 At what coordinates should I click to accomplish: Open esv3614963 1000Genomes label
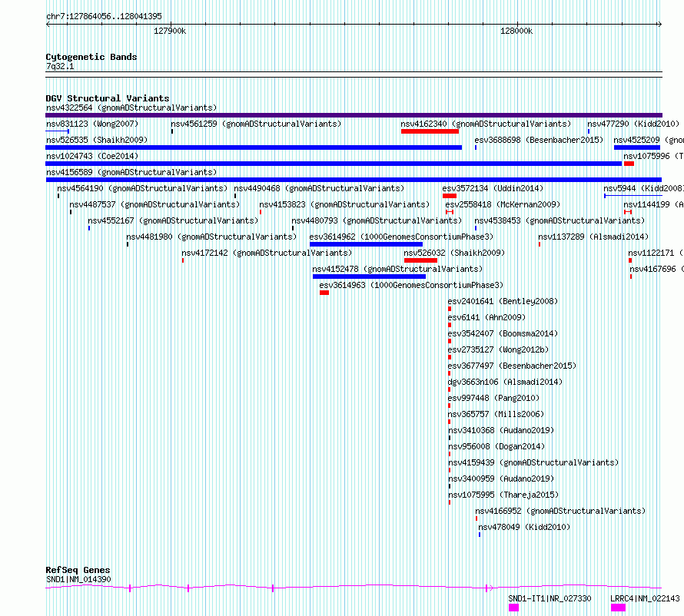point(411,285)
